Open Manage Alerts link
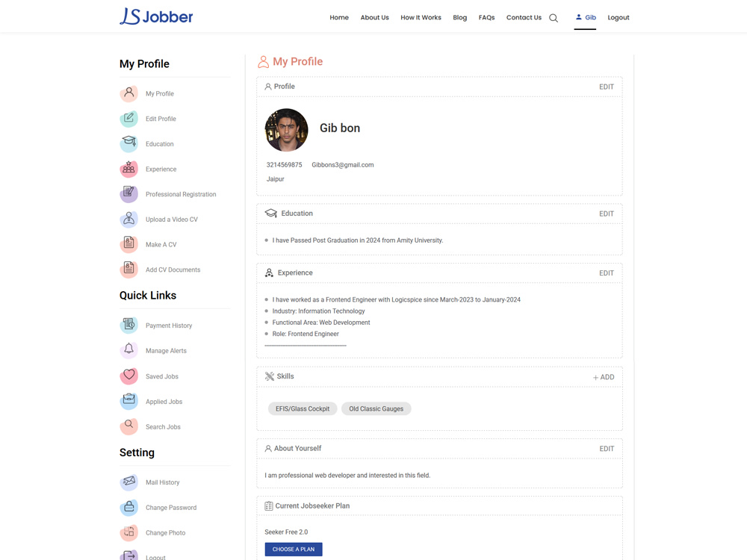This screenshot has width=747, height=560. pyautogui.click(x=166, y=351)
